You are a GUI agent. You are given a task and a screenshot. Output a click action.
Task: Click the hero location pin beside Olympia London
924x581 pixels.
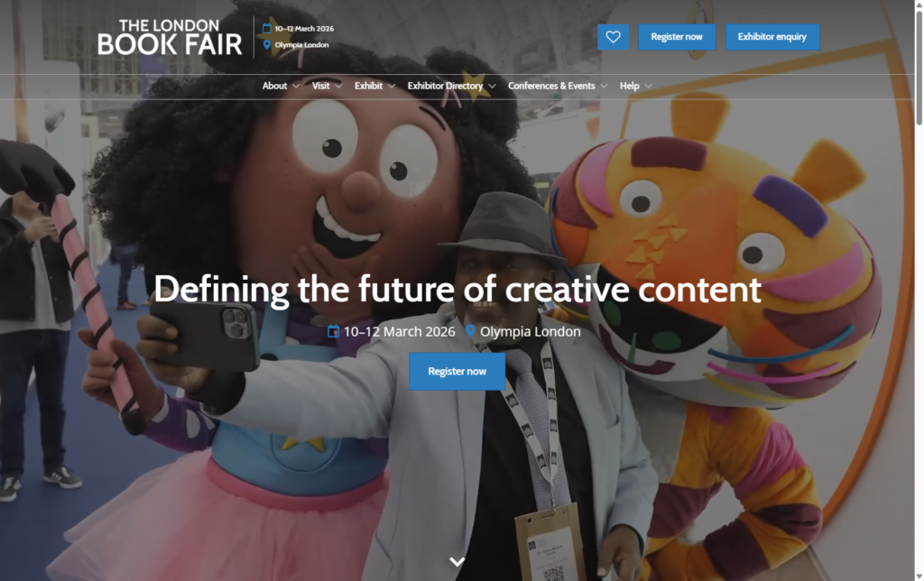[x=470, y=331]
